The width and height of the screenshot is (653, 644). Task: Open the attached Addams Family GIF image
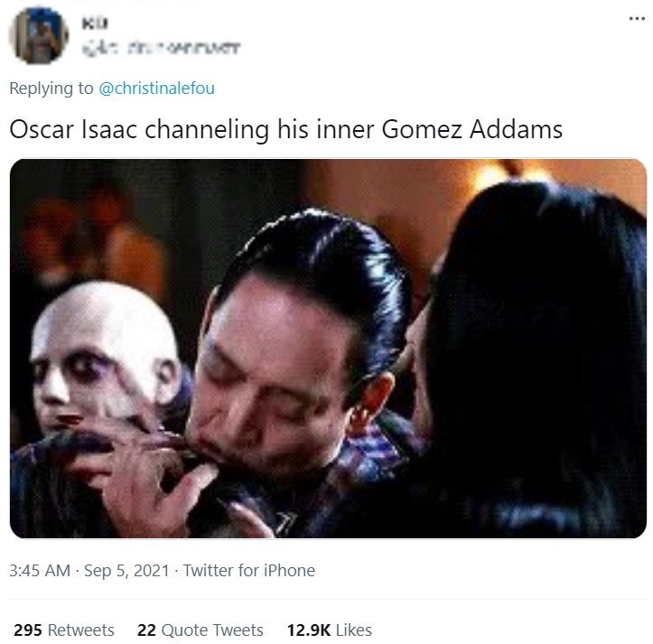pos(328,349)
